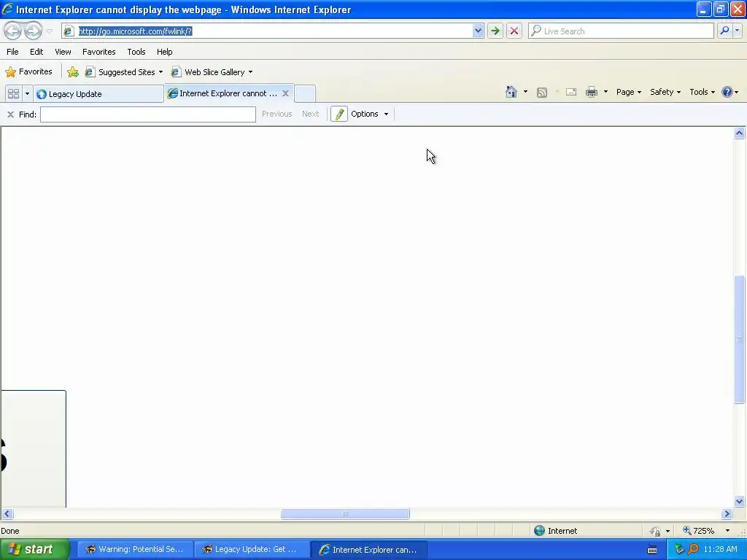Click the vertical scrollbar up arrow

click(740, 133)
